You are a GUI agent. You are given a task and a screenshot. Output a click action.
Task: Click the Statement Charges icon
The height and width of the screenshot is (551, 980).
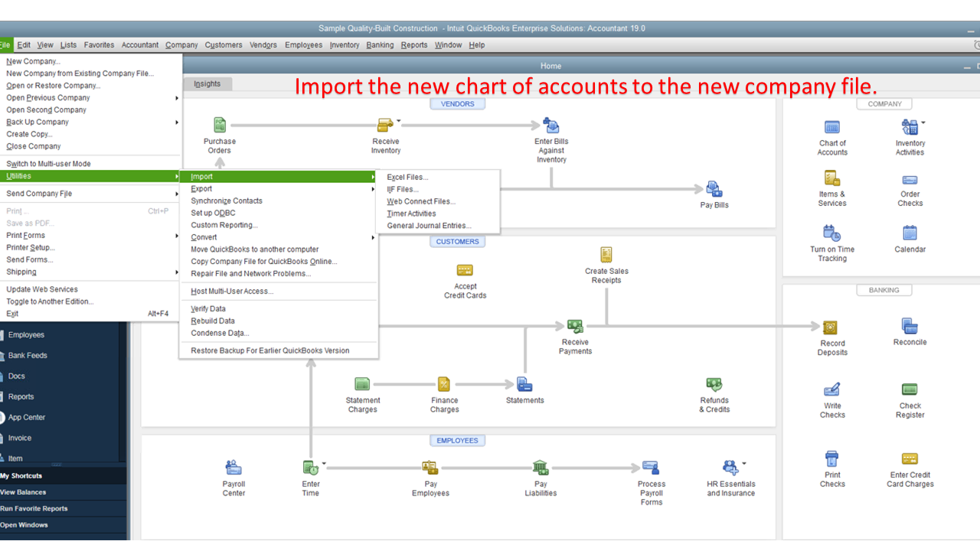tap(362, 384)
